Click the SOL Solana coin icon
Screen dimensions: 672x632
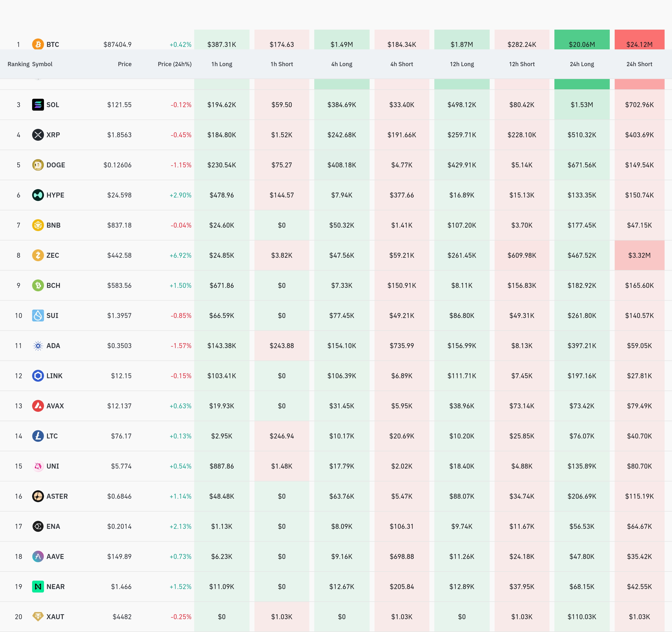[38, 105]
